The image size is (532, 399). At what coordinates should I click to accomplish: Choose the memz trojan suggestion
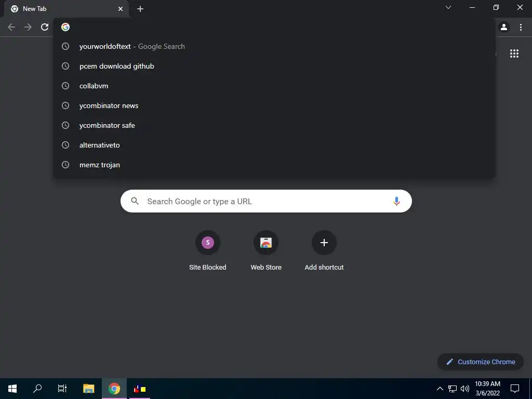click(x=274, y=165)
